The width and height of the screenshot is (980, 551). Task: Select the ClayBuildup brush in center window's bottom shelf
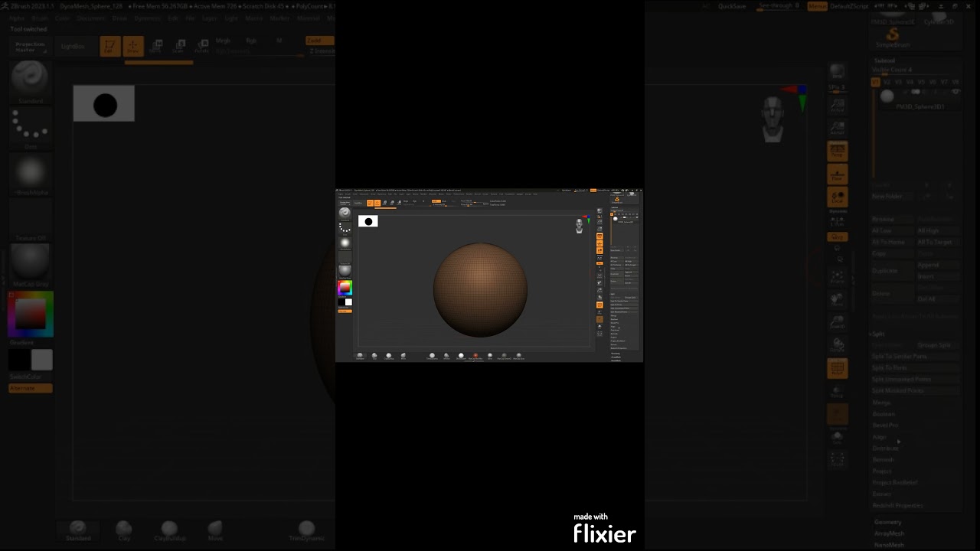[x=389, y=356]
